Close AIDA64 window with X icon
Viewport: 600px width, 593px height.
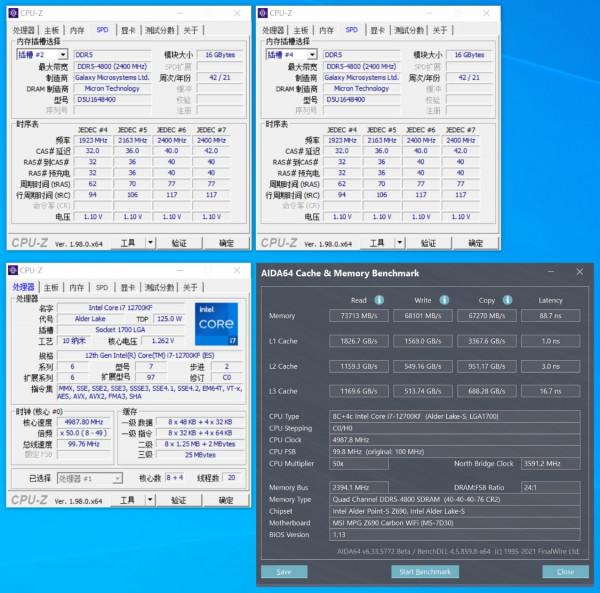click(580, 272)
